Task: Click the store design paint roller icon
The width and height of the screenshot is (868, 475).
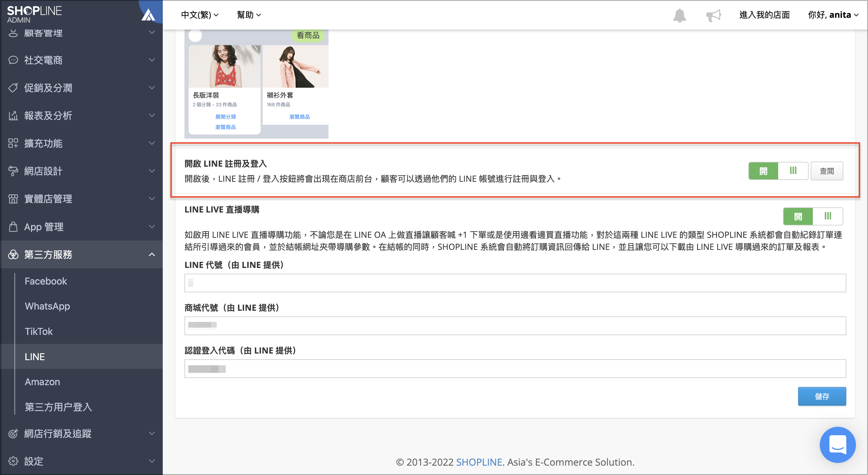Action: [13, 171]
